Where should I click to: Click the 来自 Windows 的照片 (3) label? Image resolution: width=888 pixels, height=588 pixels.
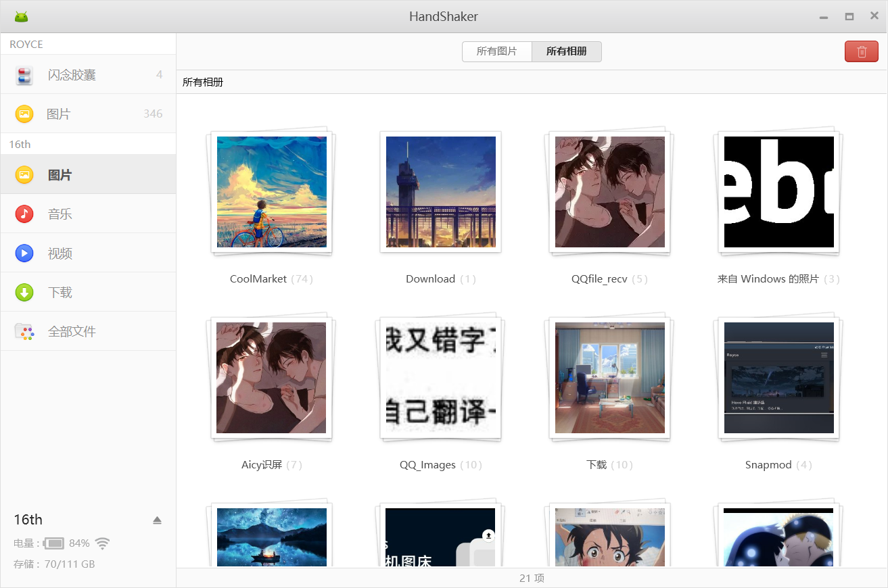tap(779, 279)
